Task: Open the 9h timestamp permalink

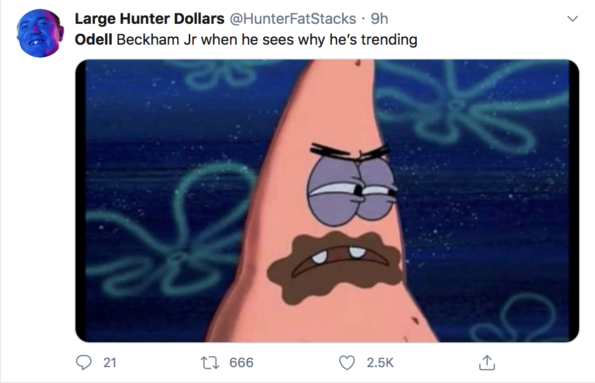Action: click(379, 19)
